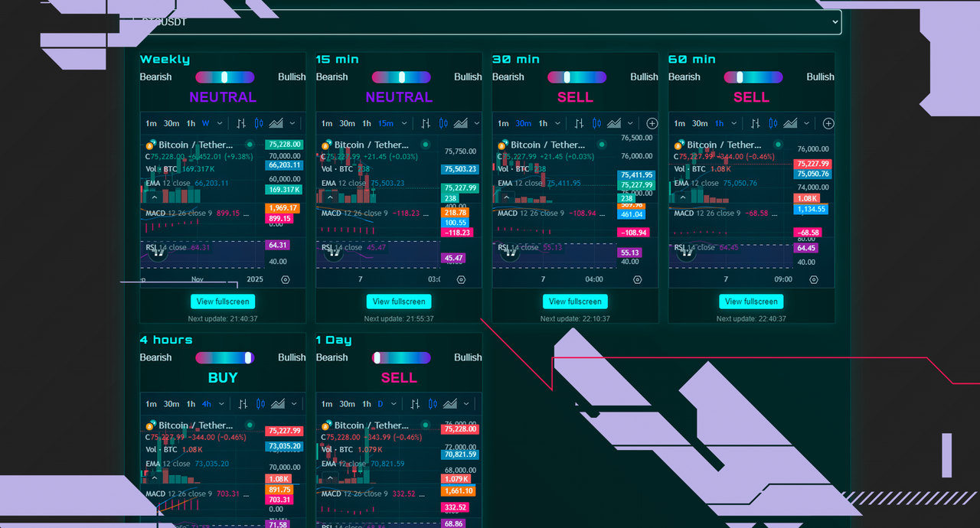The width and height of the screenshot is (980, 528).
Task: Collapse indicator legend in Weekly chart
Action: click(154, 197)
